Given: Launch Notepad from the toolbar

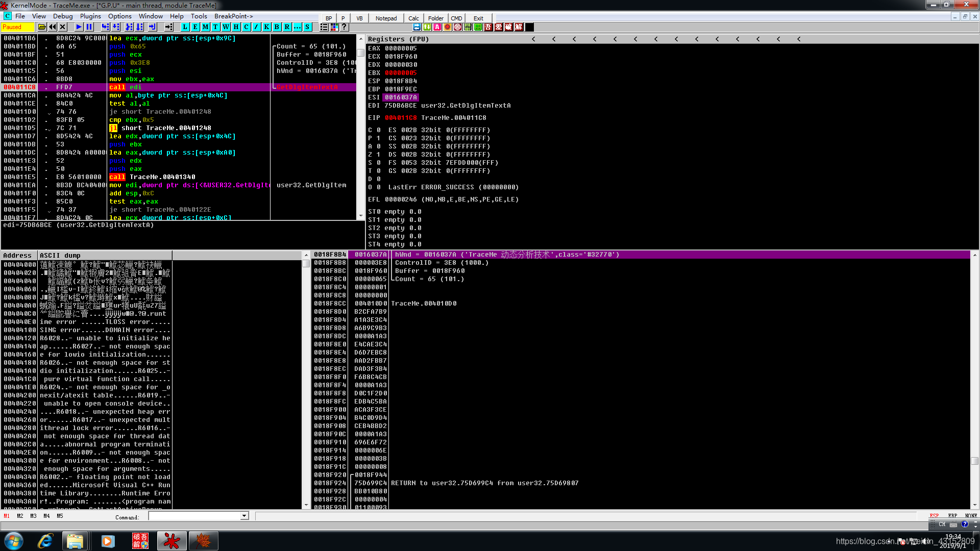Looking at the screenshot, I should pyautogui.click(x=386, y=18).
